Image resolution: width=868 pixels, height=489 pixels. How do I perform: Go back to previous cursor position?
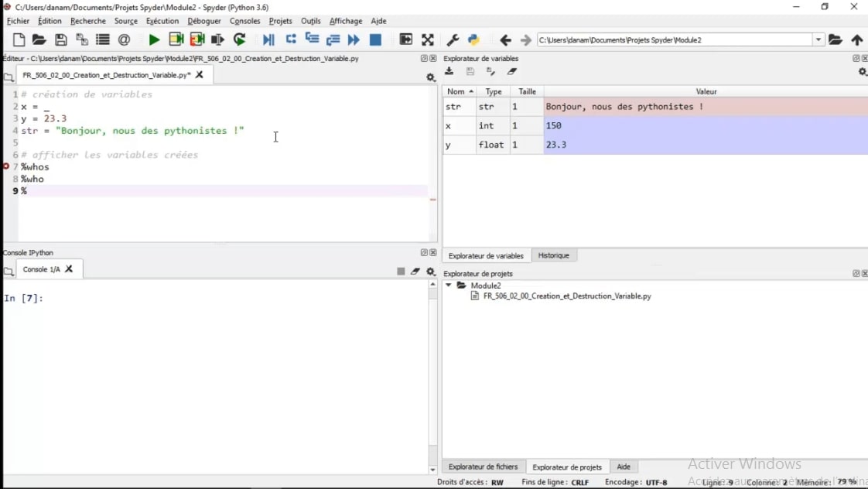505,39
